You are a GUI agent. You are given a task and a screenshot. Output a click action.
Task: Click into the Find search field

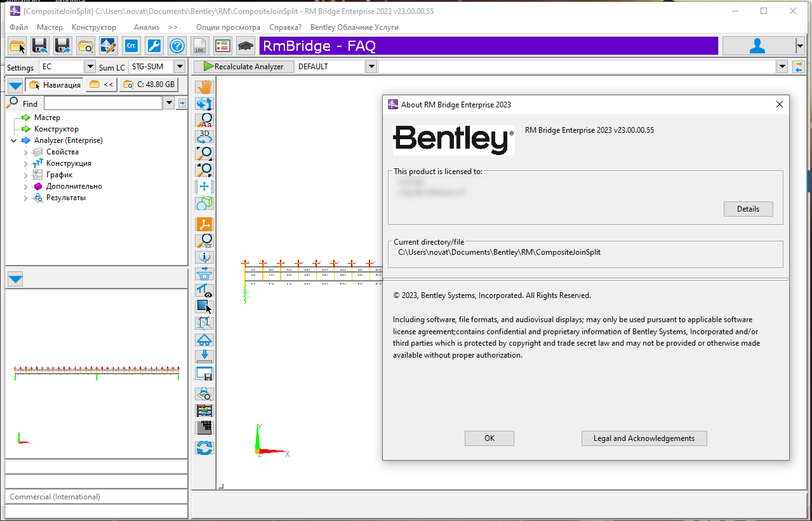point(103,103)
